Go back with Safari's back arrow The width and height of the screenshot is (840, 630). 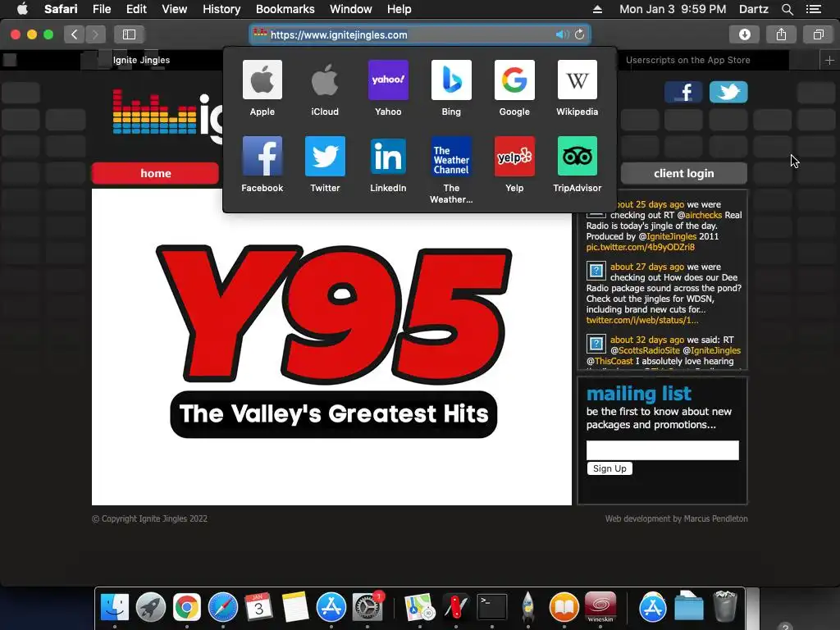click(74, 34)
